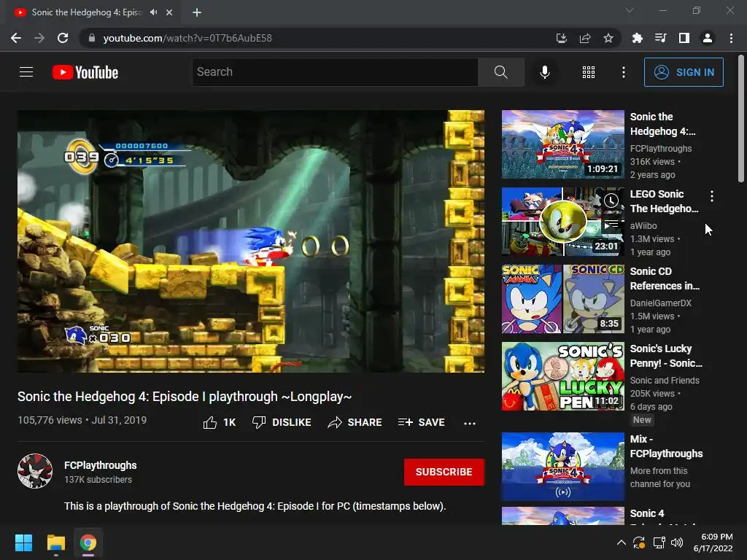747x560 pixels.
Task: Select the Sonic the Hedgehog 4 tab
Action: click(93, 12)
